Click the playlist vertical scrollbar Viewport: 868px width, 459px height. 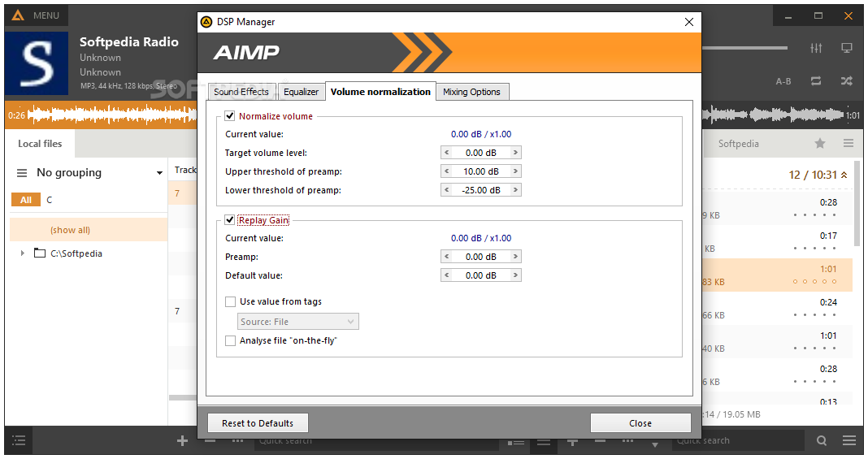pyautogui.click(x=857, y=205)
